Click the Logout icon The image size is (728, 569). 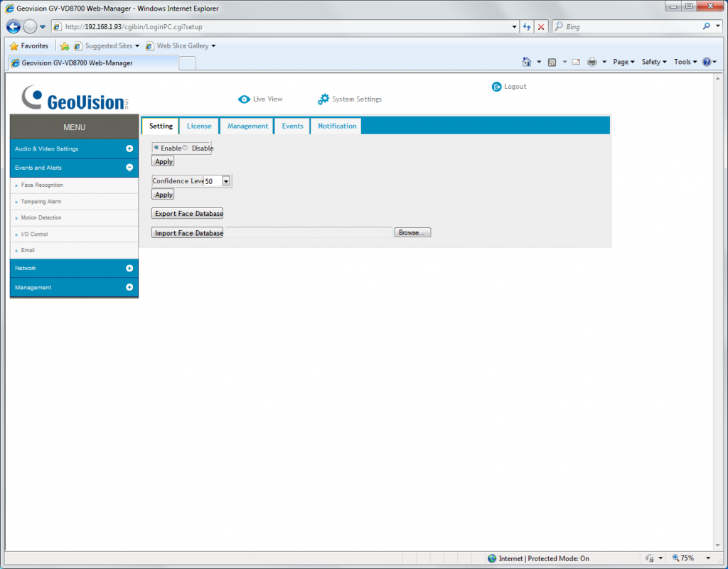click(496, 87)
